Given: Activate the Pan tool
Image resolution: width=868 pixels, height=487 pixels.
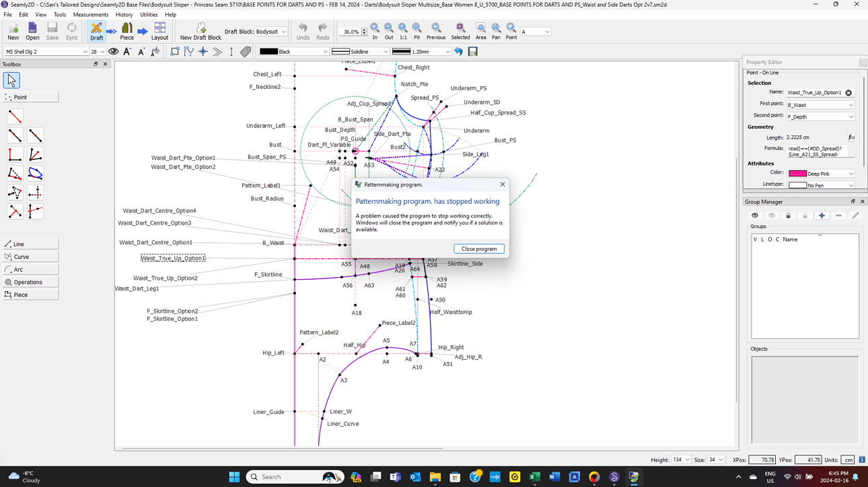Looking at the screenshot, I should (496, 31).
